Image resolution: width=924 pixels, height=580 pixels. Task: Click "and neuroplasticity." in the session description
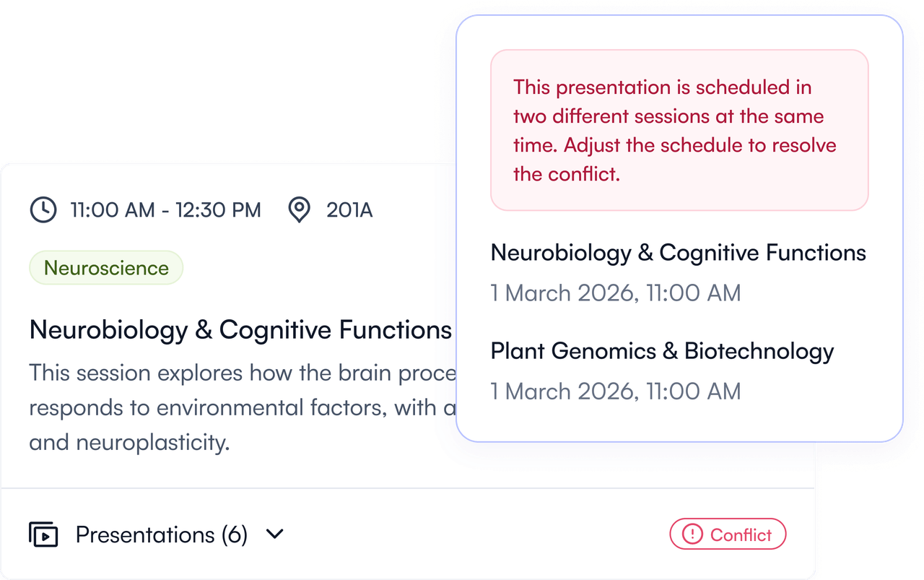click(x=129, y=441)
